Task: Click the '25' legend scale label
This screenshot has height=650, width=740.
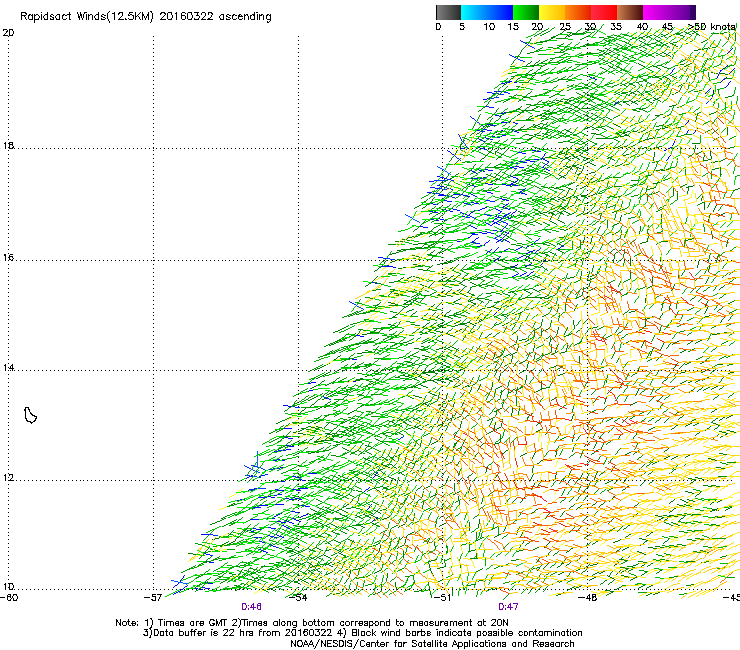Action: click(x=565, y=27)
